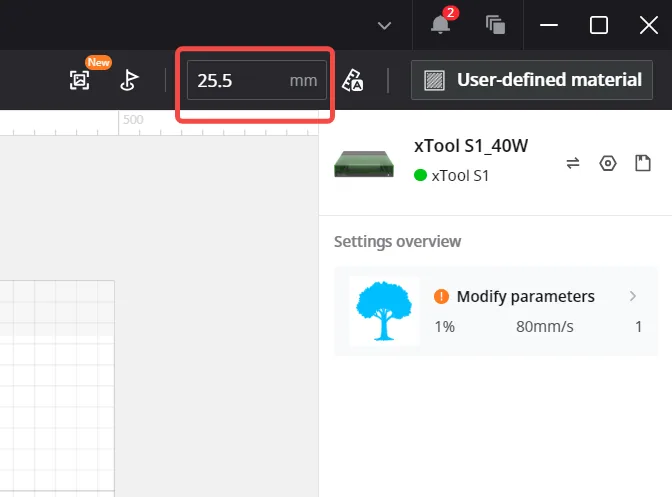This screenshot has height=497, width=672.
Task: Click the 25.5 mm distance input field
Action: [257, 80]
